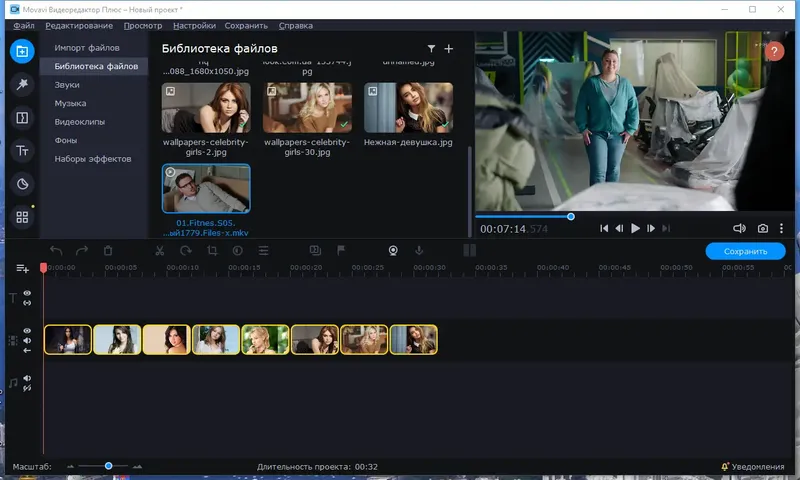Image resolution: width=800 pixels, height=480 pixels.
Task: Redo the last action
Action: 82,250
